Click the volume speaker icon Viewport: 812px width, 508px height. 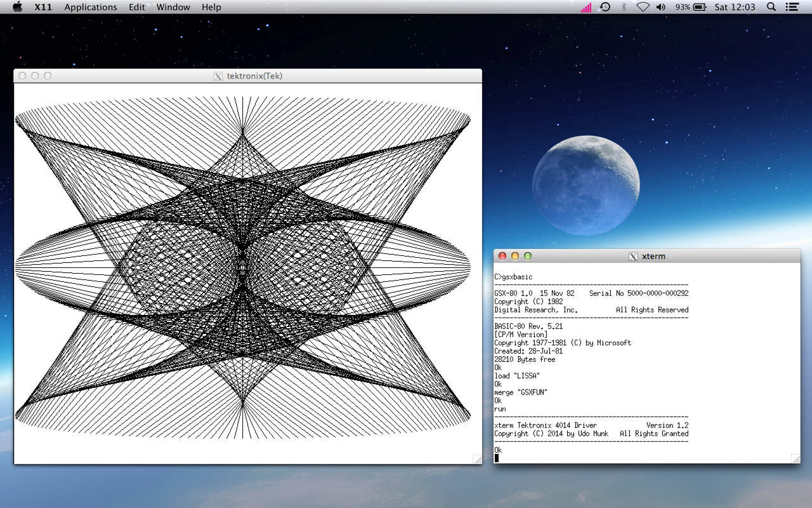661,7
